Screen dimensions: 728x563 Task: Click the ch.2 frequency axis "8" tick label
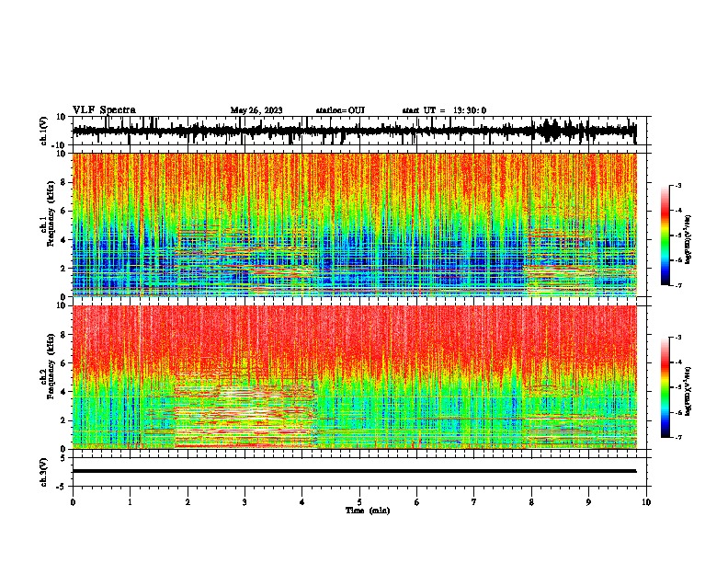tap(64, 335)
